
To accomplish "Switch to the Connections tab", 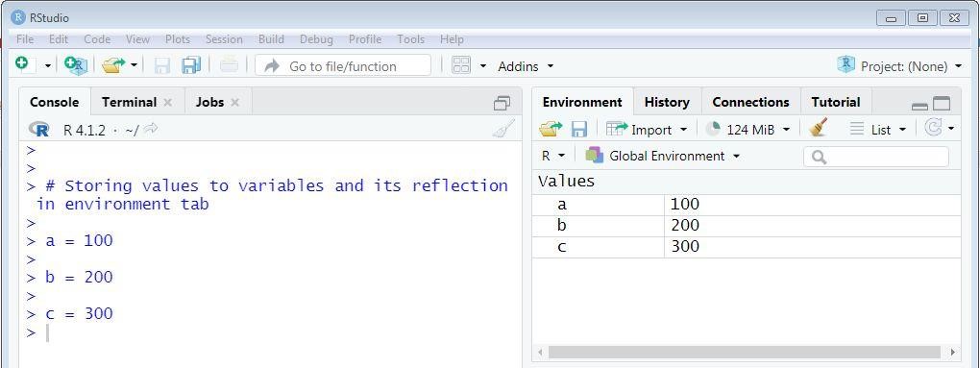I will pyautogui.click(x=750, y=102).
